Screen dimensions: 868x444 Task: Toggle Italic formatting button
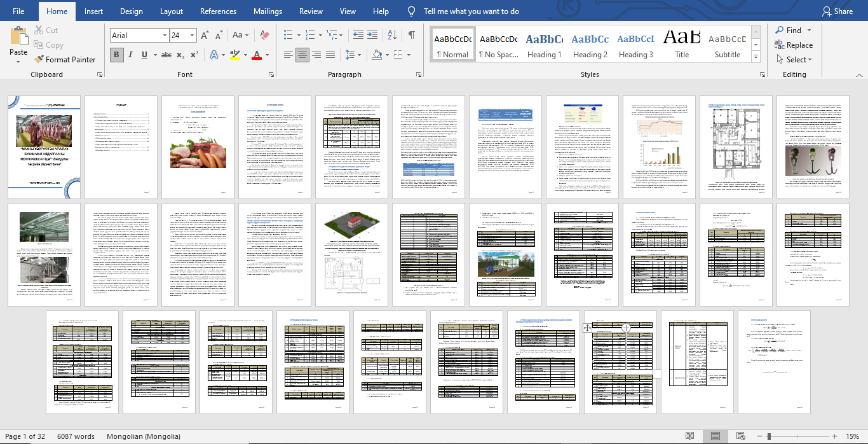(131, 55)
